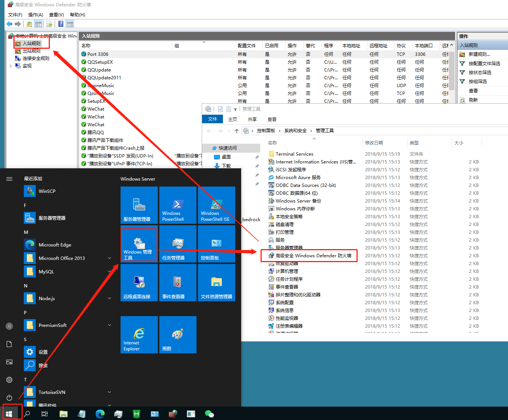Click the Windows 管理工具 tile

click(139, 244)
